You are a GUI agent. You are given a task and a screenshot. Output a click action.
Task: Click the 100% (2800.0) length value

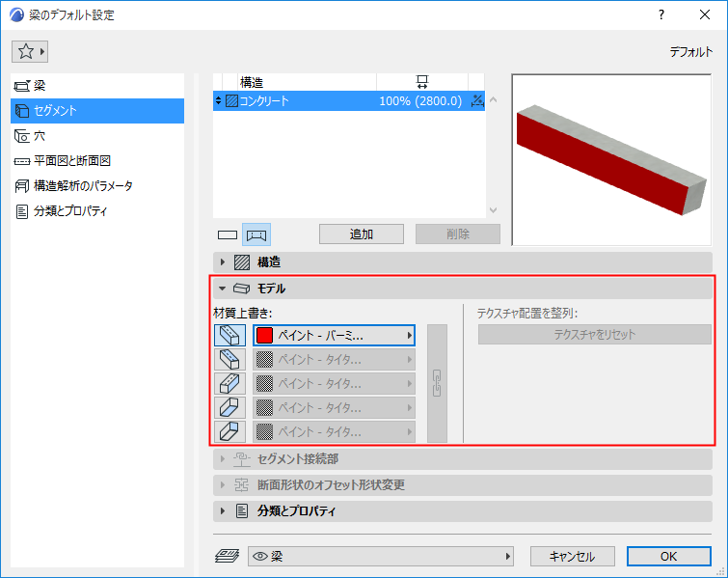(x=420, y=100)
